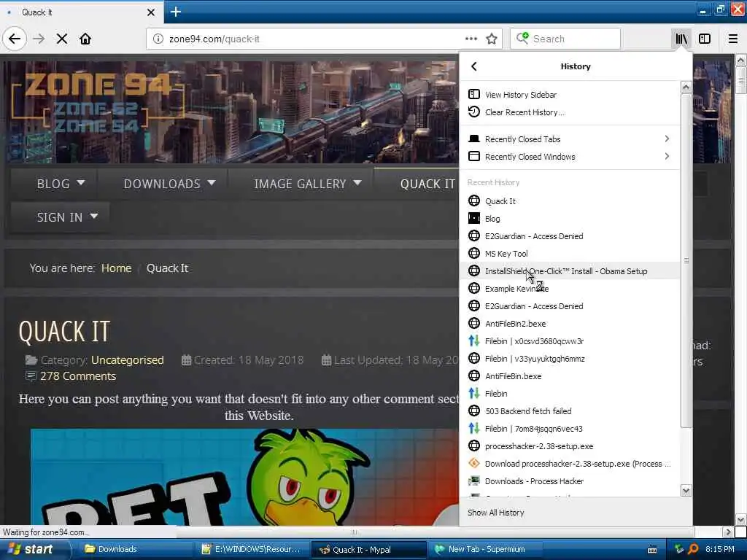This screenshot has width=747, height=560.
Task: Choose Clear Recent History
Action: [570, 112]
